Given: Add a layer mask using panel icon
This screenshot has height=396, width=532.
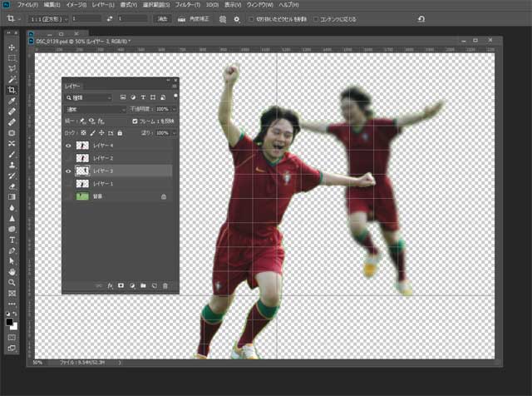Looking at the screenshot, I should coord(121,285).
